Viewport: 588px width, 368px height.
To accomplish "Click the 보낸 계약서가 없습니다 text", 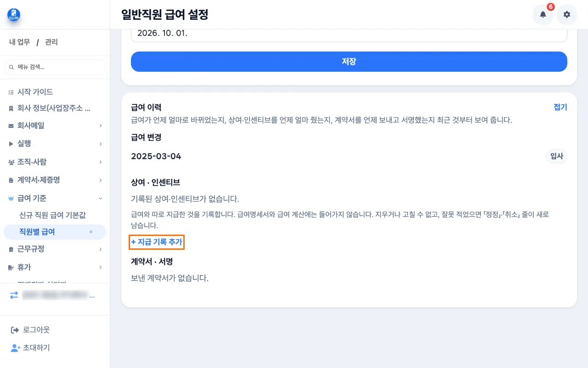I will point(170,278).
